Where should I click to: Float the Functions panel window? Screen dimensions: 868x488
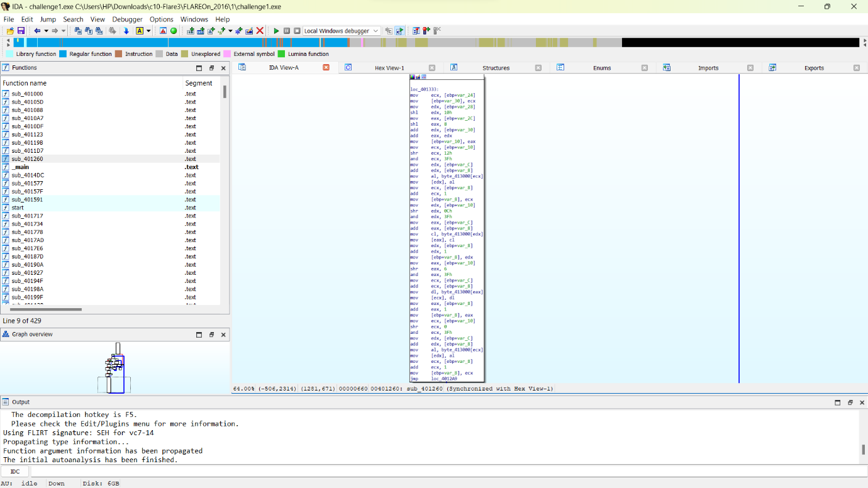coord(211,68)
